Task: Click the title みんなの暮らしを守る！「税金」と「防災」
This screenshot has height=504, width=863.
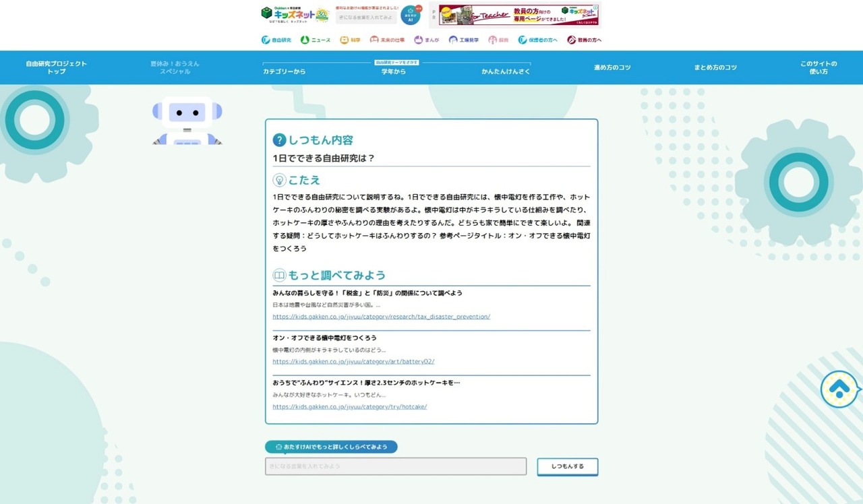Action: click(367, 293)
